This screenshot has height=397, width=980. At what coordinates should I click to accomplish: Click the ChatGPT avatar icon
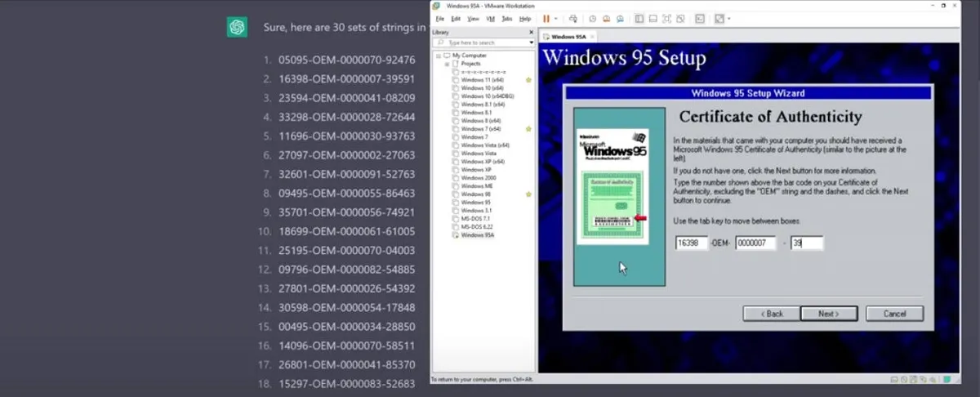click(x=237, y=27)
